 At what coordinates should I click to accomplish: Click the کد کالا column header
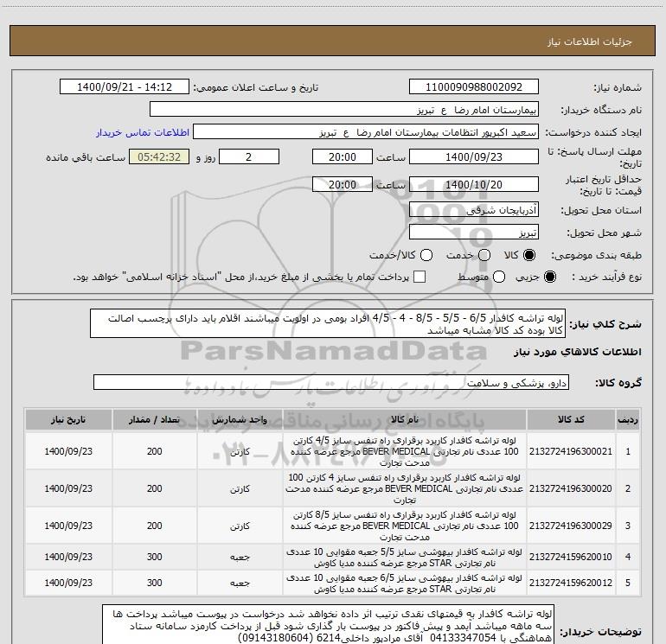point(571,420)
